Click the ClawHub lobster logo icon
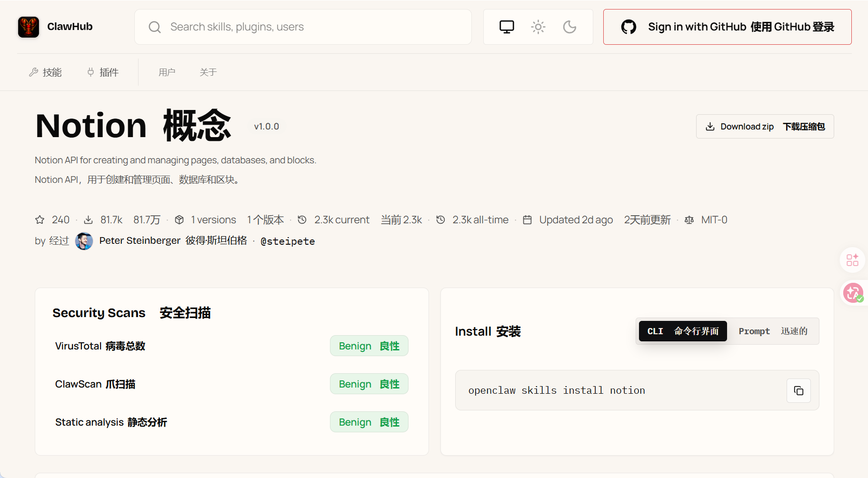The height and width of the screenshot is (478, 868). pos(29,27)
